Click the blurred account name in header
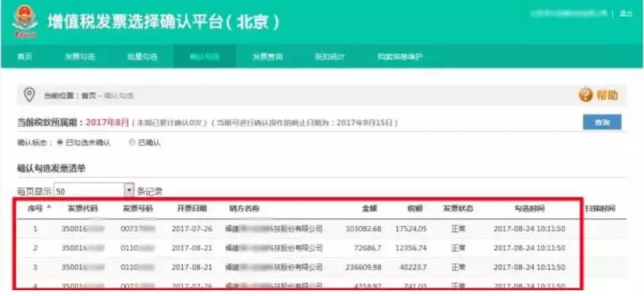 (569, 14)
